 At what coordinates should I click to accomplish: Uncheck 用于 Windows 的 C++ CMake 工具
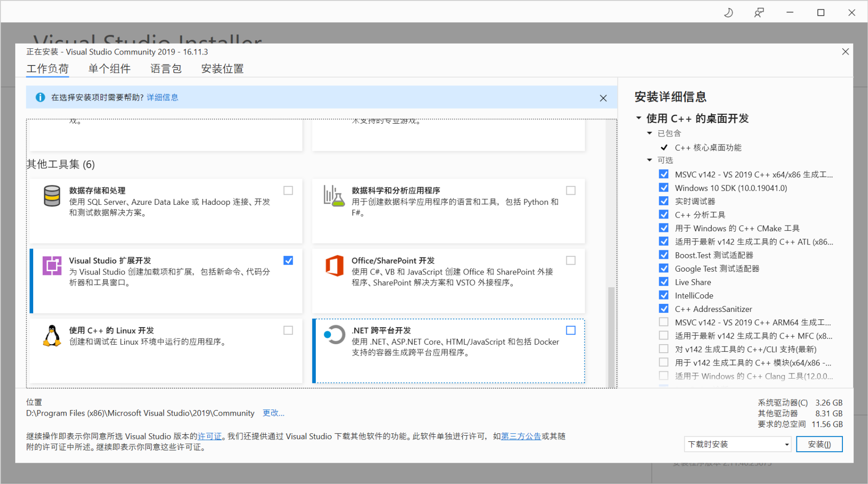click(664, 228)
